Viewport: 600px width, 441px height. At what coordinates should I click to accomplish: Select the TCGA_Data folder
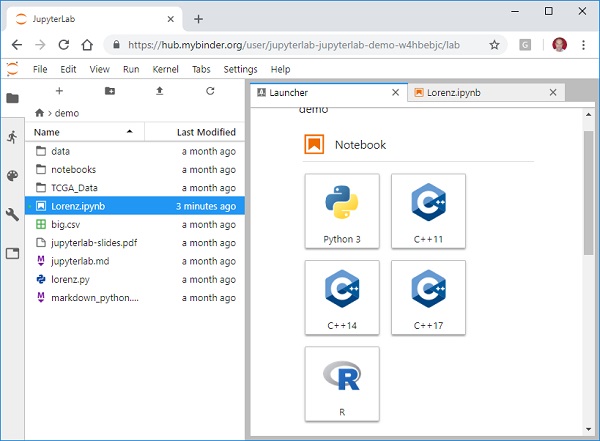pyautogui.click(x=135, y=188)
